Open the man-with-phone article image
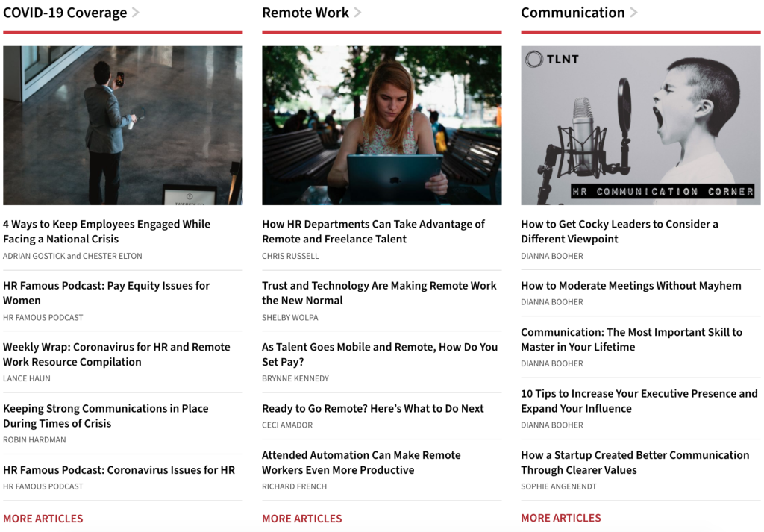Screen dimensions: 764x532 (x=123, y=125)
